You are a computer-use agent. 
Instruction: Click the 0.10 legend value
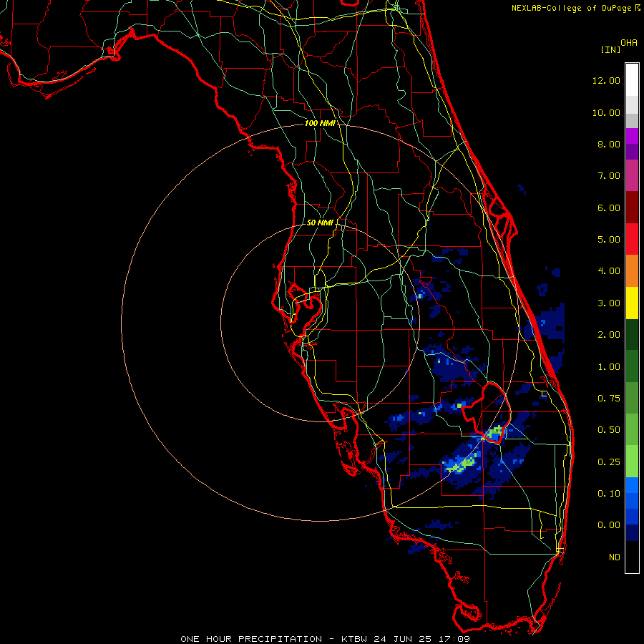click(609, 494)
